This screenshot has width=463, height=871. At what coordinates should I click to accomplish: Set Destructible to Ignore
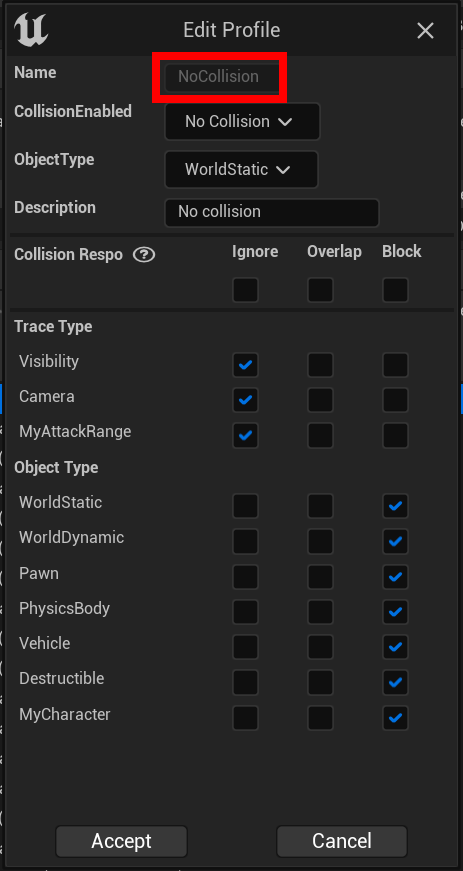[245, 683]
